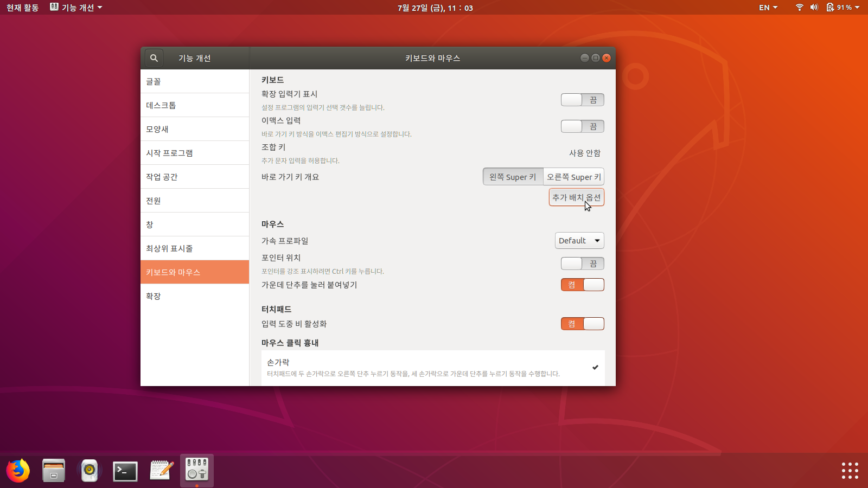Click 마우스 클릭 흉내 heading
868x488 pixels.
tap(290, 343)
